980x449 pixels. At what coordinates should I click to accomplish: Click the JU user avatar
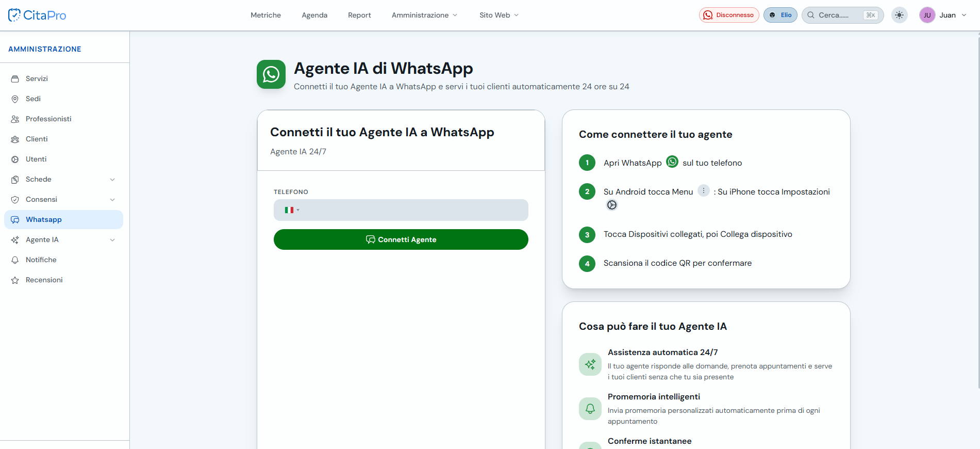click(927, 15)
